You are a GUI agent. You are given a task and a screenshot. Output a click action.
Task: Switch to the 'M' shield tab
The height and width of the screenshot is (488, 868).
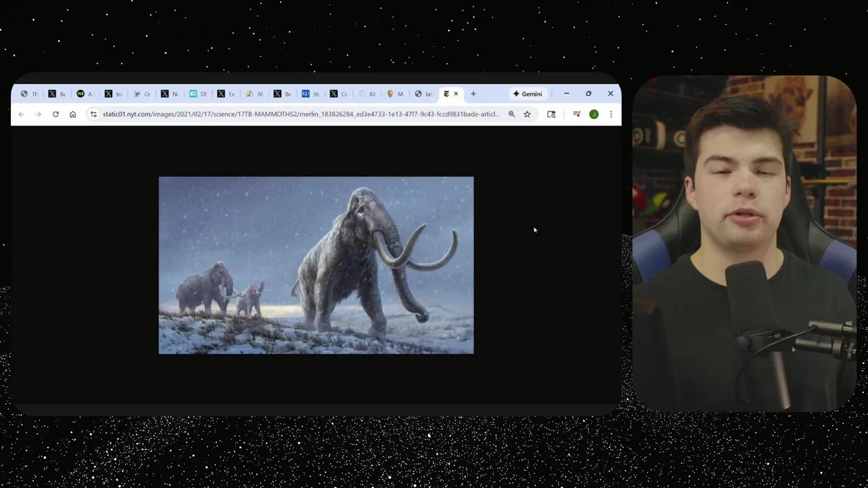tap(395, 94)
